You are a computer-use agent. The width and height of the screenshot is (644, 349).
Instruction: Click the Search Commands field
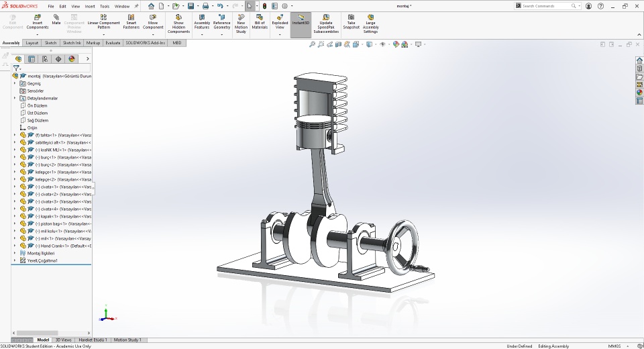point(546,6)
